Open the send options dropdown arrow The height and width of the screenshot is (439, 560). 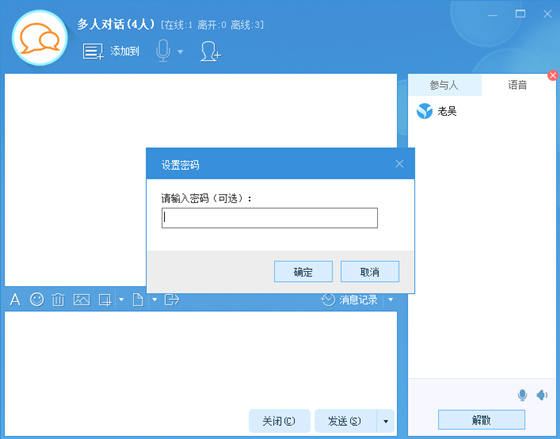click(386, 421)
